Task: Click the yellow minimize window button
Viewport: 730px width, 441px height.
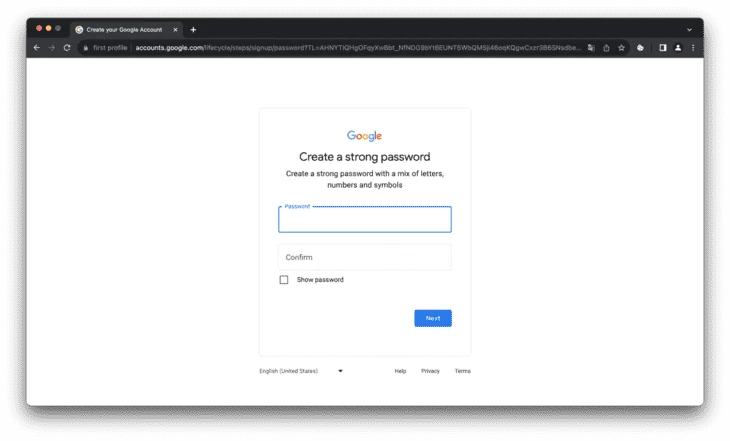Action: [48, 28]
